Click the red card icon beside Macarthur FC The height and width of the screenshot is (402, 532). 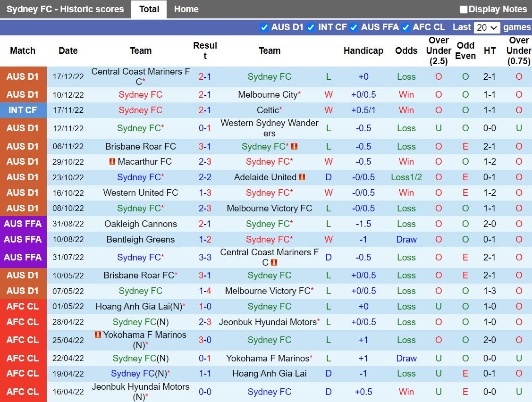coord(112,162)
